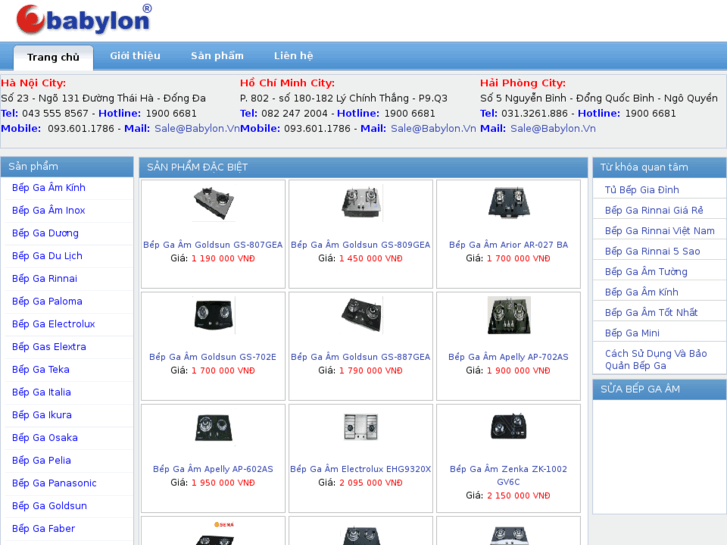Viewport: 727px width, 545px height.
Task: Choose the Bếp Ga Paloma category
Action: pyautogui.click(x=47, y=301)
